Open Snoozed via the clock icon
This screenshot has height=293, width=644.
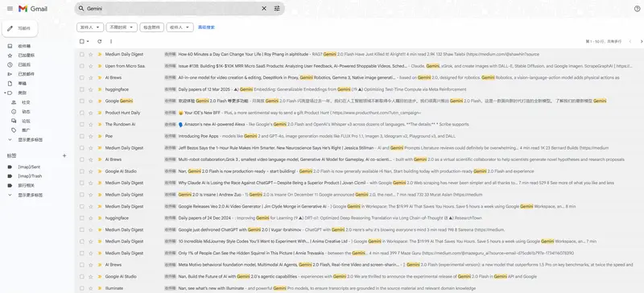point(10,64)
